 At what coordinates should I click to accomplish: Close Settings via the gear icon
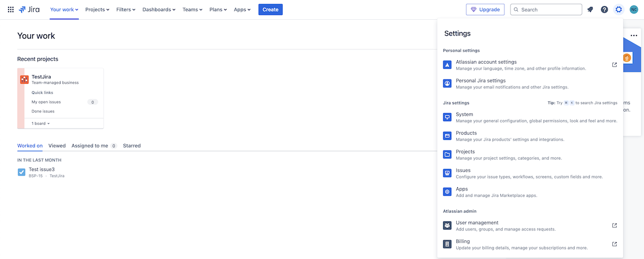(619, 10)
